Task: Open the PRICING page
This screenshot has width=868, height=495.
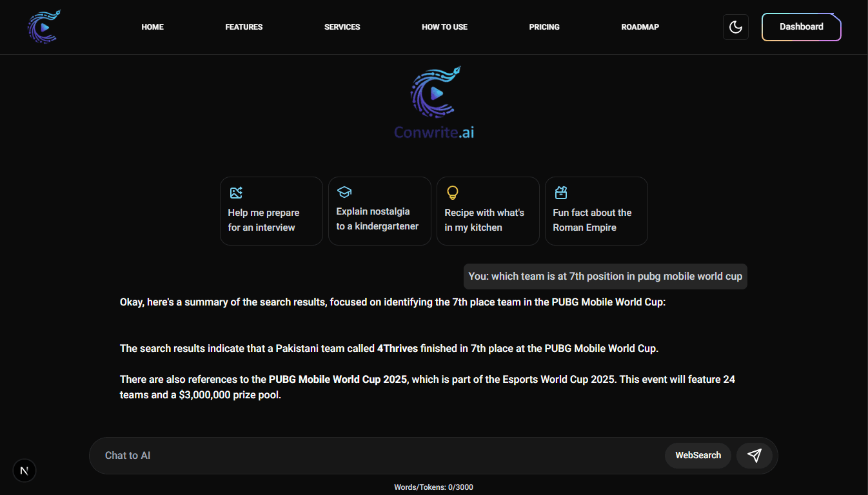Action: click(544, 27)
